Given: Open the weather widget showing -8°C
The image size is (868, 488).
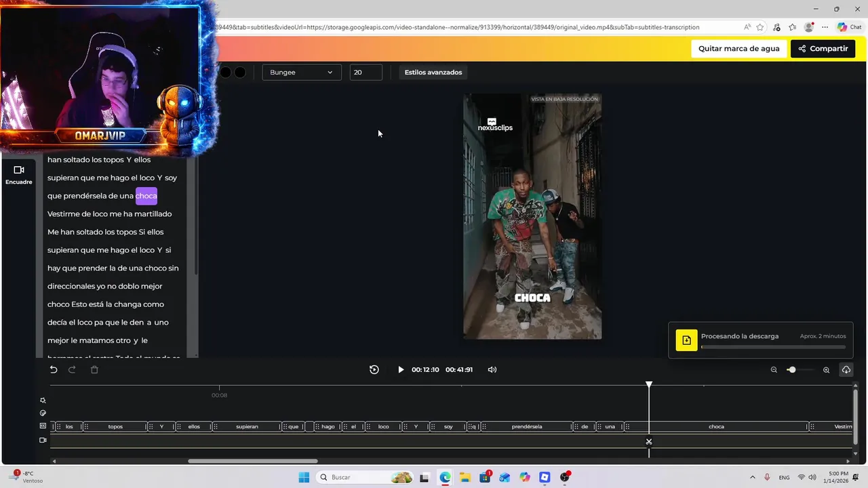Looking at the screenshot, I should coord(27,477).
